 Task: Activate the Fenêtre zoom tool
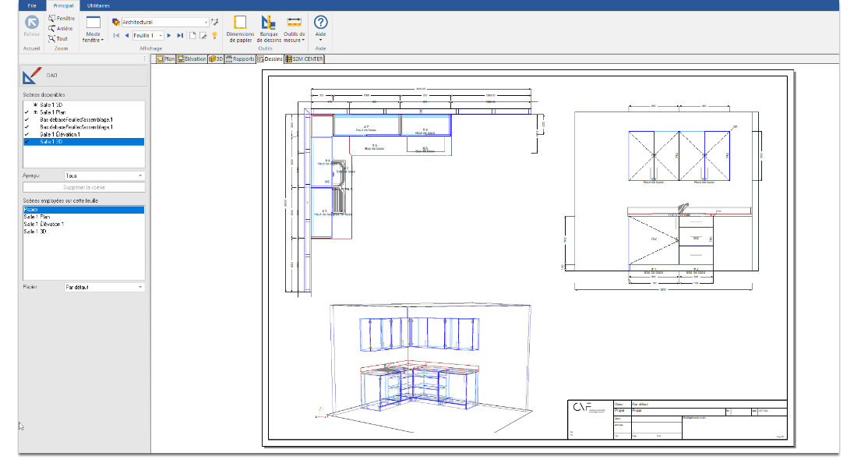pyautogui.click(x=61, y=18)
